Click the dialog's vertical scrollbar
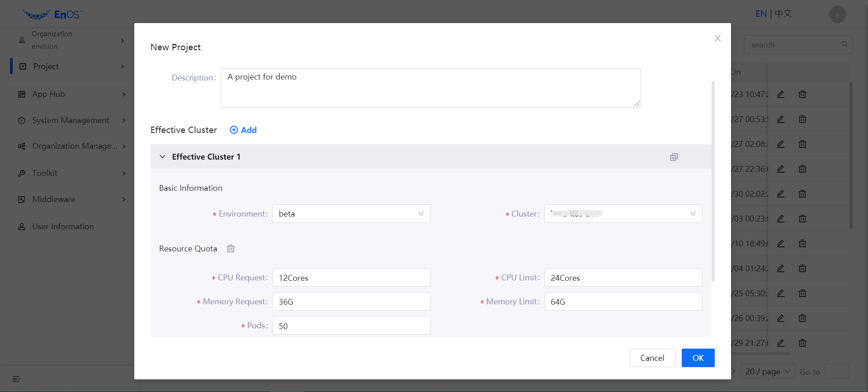The image size is (868, 392). coord(713,181)
